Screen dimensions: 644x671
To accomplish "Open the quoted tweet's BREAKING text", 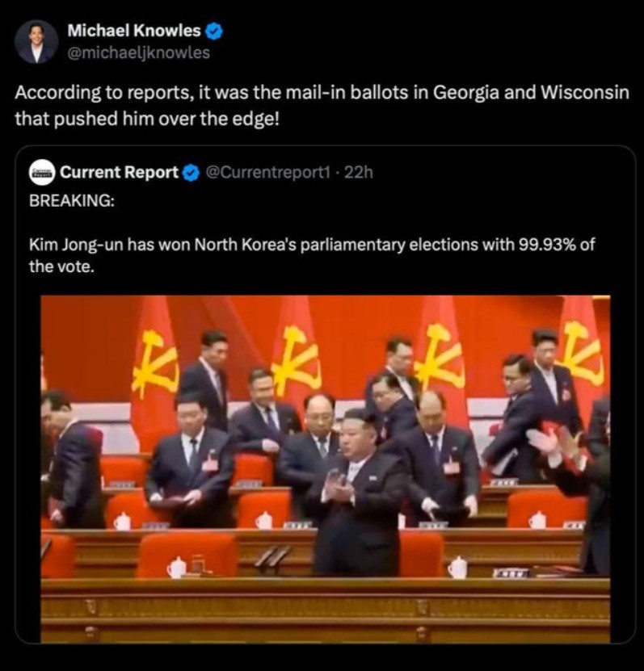I will [71, 200].
